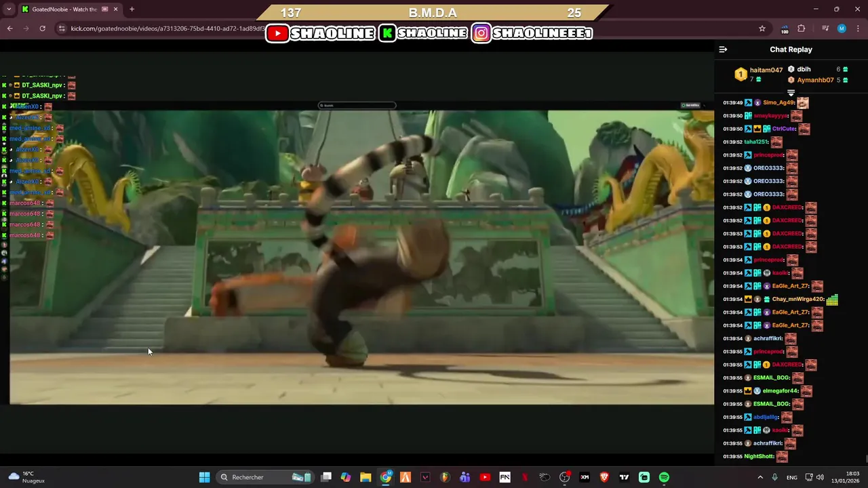
Task: Open the Chrome three-dot menu
Action: (x=858, y=28)
